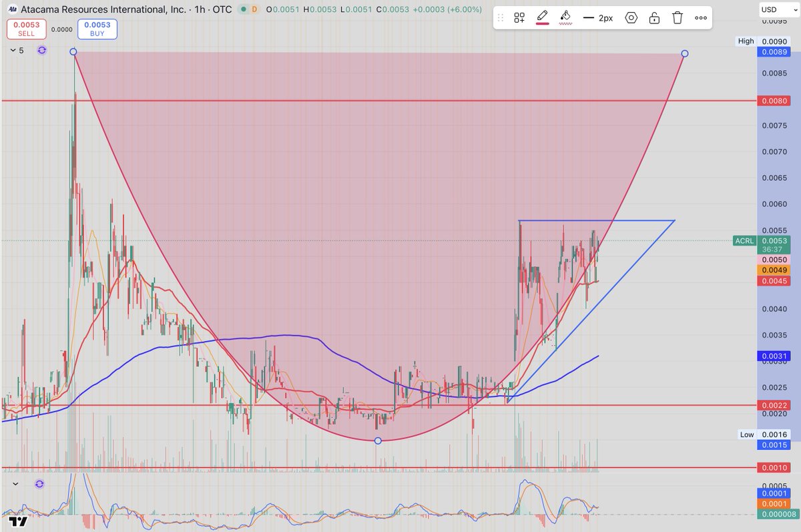Image resolution: width=801 pixels, height=532 pixels.
Task: Toggle the lock icon for the drawing
Action: [x=655, y=18]
